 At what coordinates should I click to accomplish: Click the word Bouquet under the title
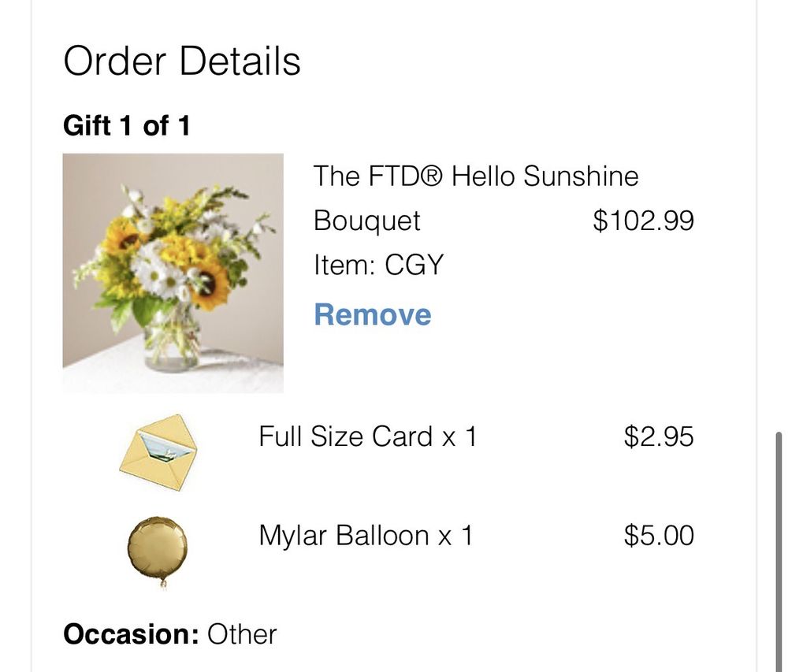(366, 221)
